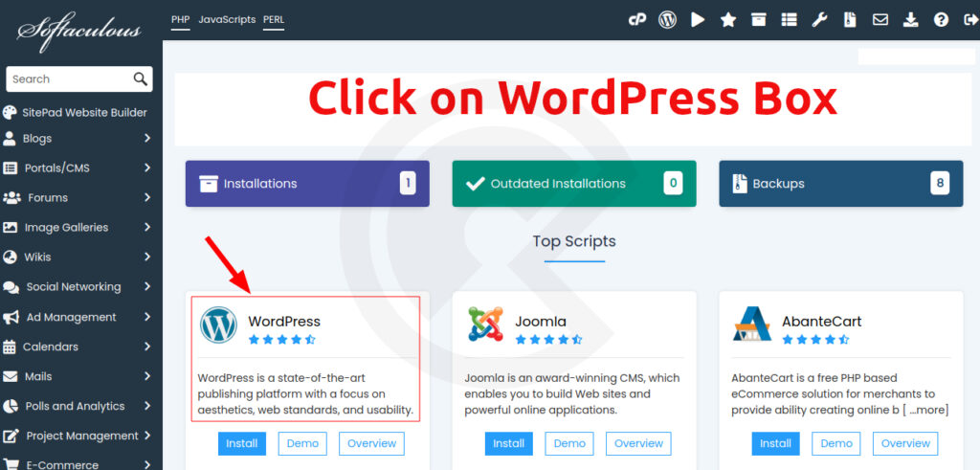Click Install under AbanteCart
This screenshot has width=980, height=470.
tap(775, 444)
